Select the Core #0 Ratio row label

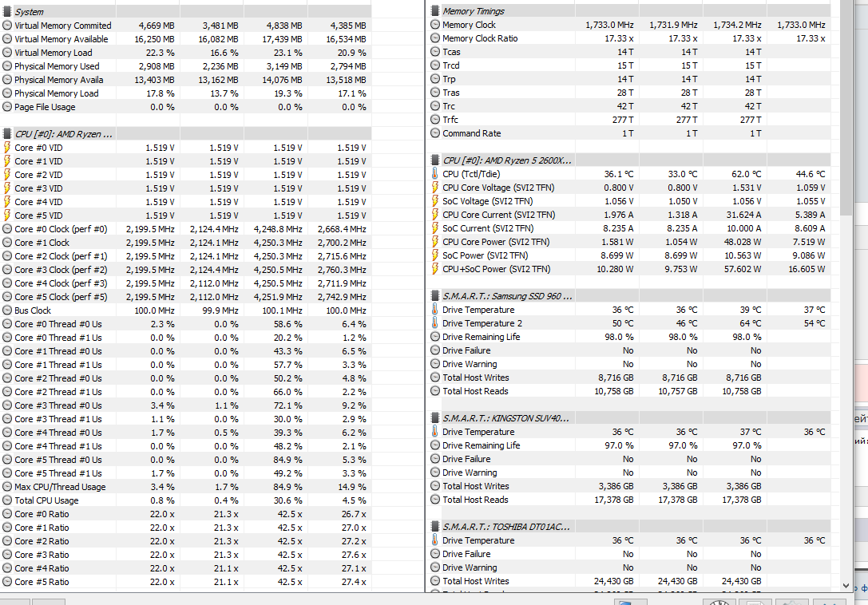pos(42,514)
